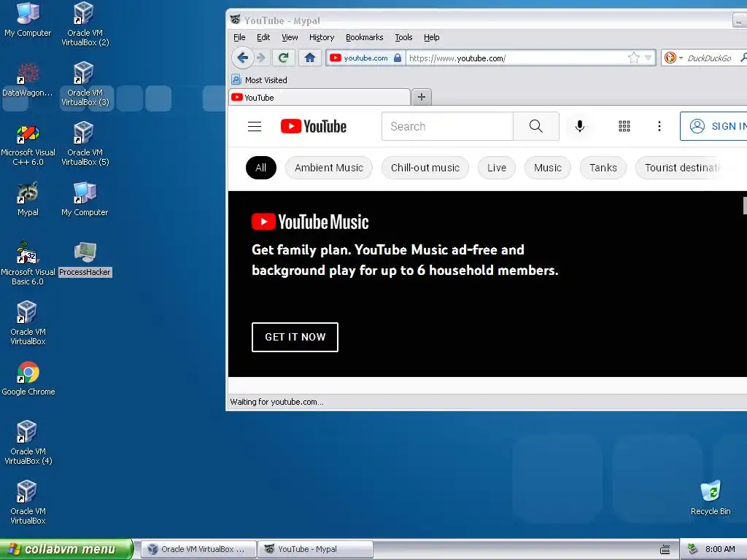The image size is (747, 560).
Task: Open the Edit menu
Action: (263, 37)
